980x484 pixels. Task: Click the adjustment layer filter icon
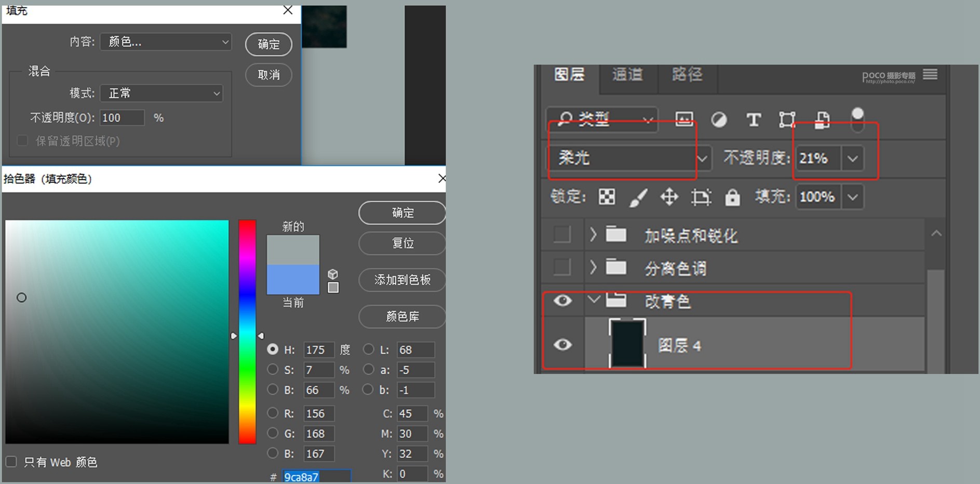pos(719,120)
